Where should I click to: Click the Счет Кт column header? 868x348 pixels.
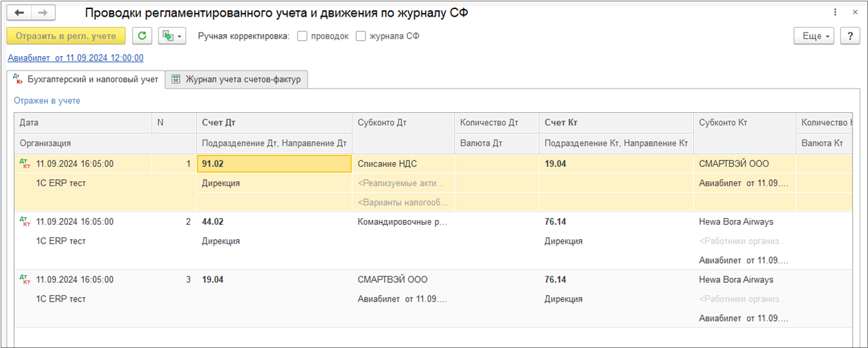(x=560, y=122)
